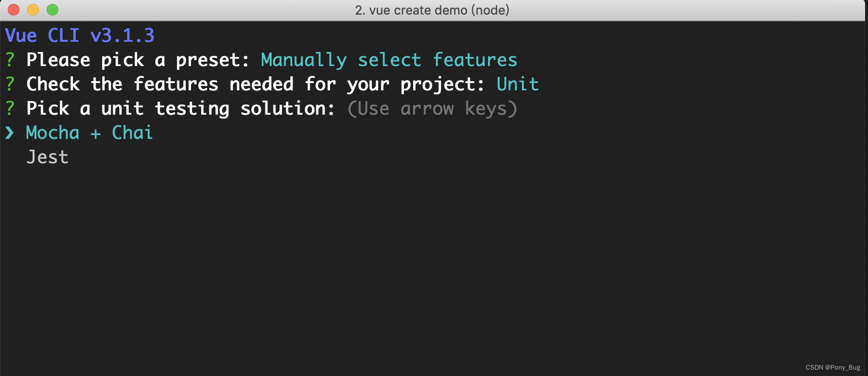Image resolution: width=868 pixels, height=376 pixels.
Task: Click the Vue CLI v3.1.3 version text
Action: coord(80,35)
